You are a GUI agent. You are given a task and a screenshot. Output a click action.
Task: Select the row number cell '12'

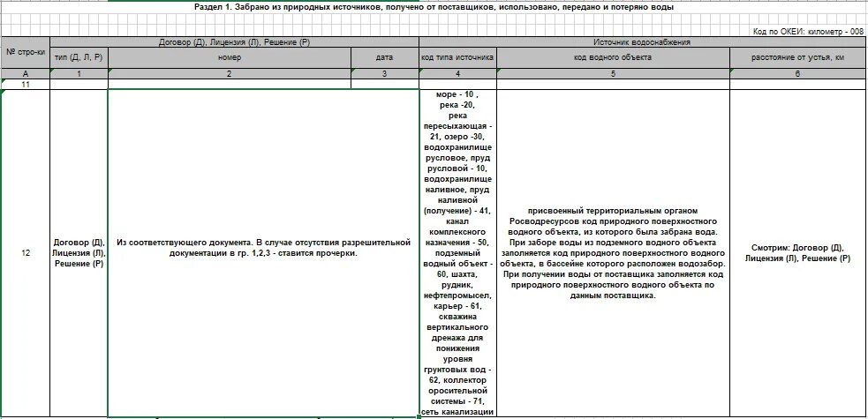(x=25, y=253)
